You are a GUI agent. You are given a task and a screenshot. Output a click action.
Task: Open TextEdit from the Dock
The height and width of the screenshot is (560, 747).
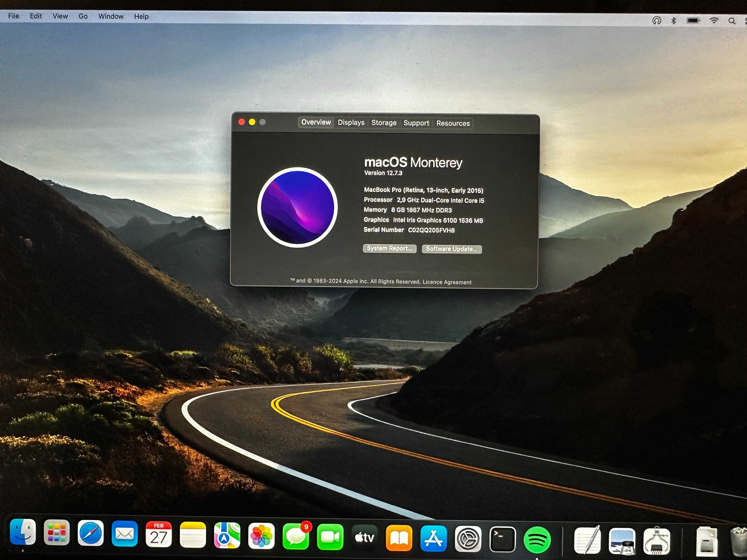point(587,540)
